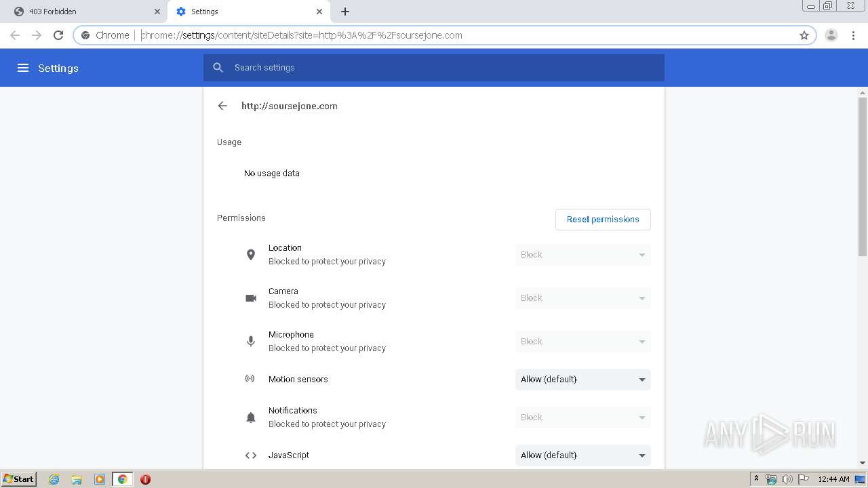Open the Location permission dropdown
The height and width of the screenshot is (488, 868).
pyautogui.click(x=583, y=255)
